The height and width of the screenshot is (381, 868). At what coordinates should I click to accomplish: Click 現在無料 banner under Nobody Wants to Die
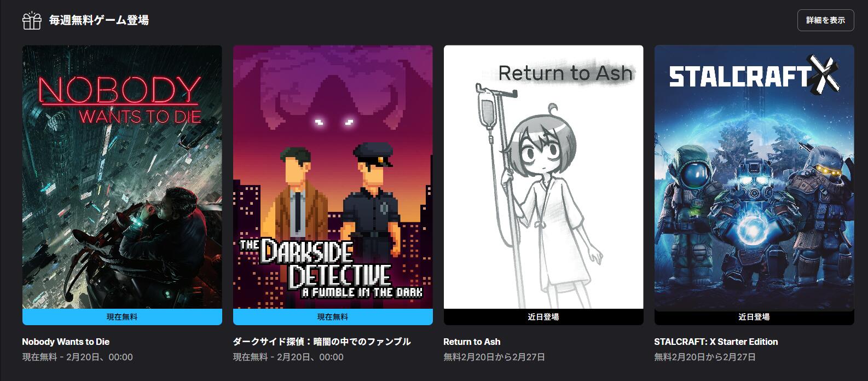122,317
